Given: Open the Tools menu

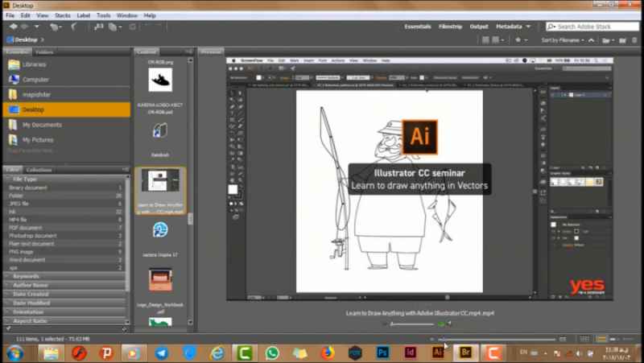Looking at the screenshot, I should tap(104, 15).
